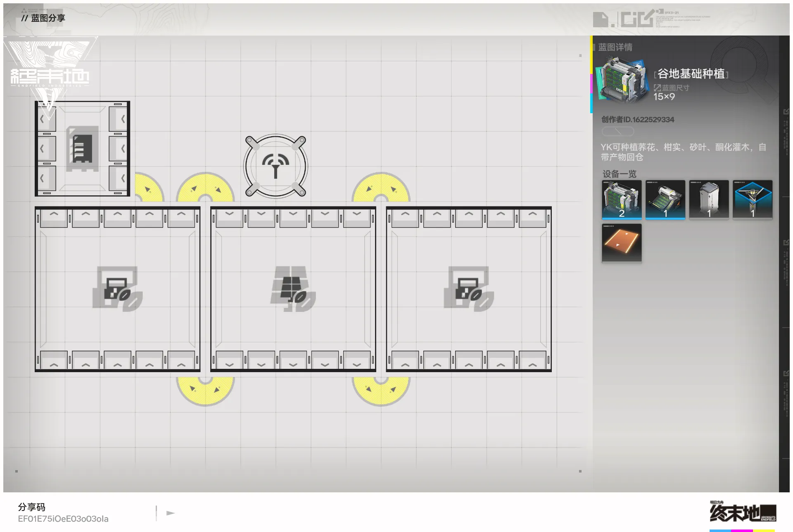Image resolution: width=793 pixels, height=532 pixels.
Task: Click the 蓝图尺寸 resize icon
Action: point(657,88)
